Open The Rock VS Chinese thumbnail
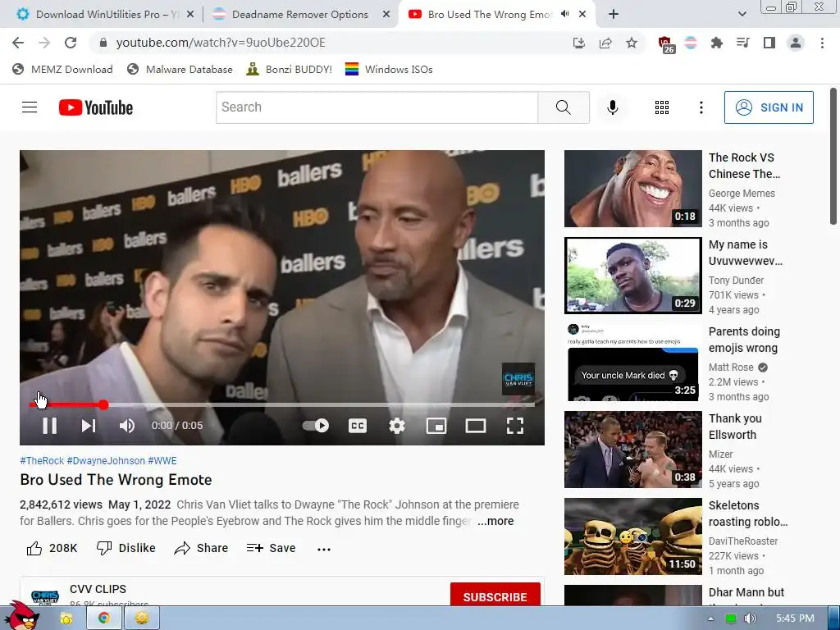This screenshot has height=630, width=840. tap(632, 189)
